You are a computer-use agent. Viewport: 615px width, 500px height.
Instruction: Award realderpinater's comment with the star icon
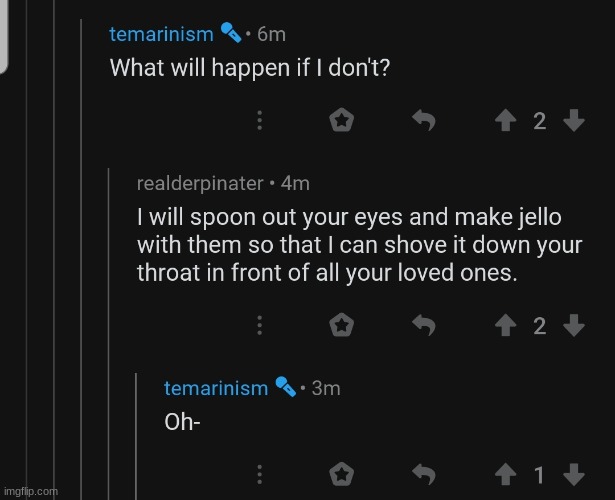click(341, 325)
